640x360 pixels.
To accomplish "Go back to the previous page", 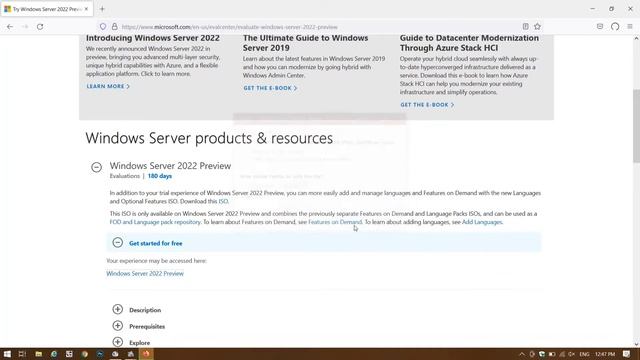I will (10, 27).
